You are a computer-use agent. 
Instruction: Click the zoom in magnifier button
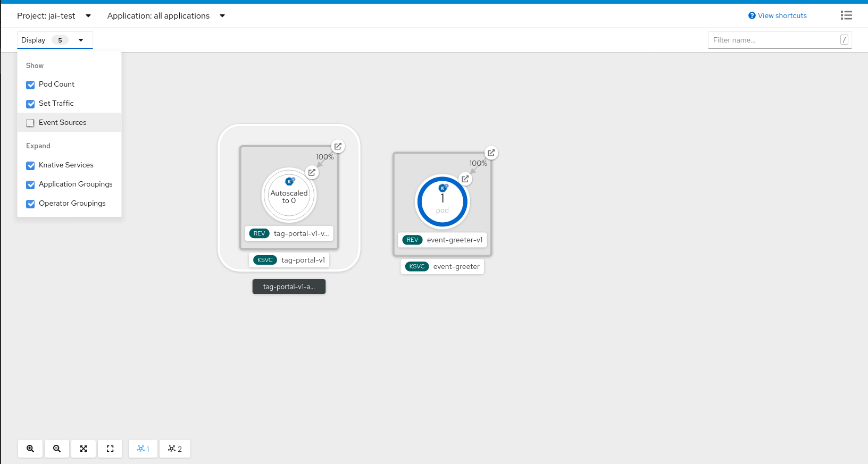pyautogui.click(x=30, y=449)
